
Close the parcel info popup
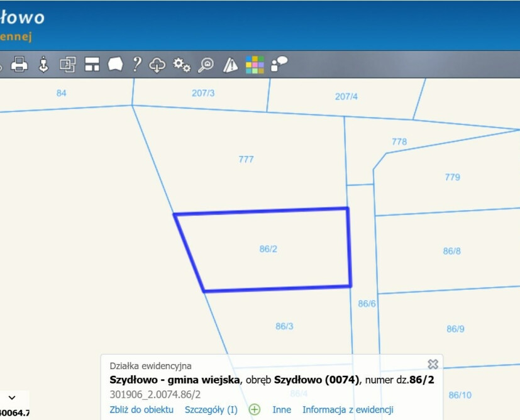tap(433, 364)
